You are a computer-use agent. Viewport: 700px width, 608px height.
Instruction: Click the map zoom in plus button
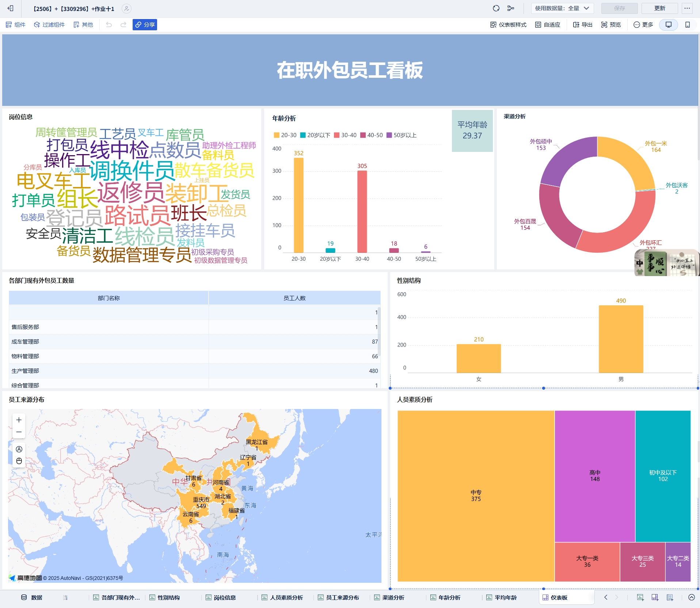coord(19,420)
